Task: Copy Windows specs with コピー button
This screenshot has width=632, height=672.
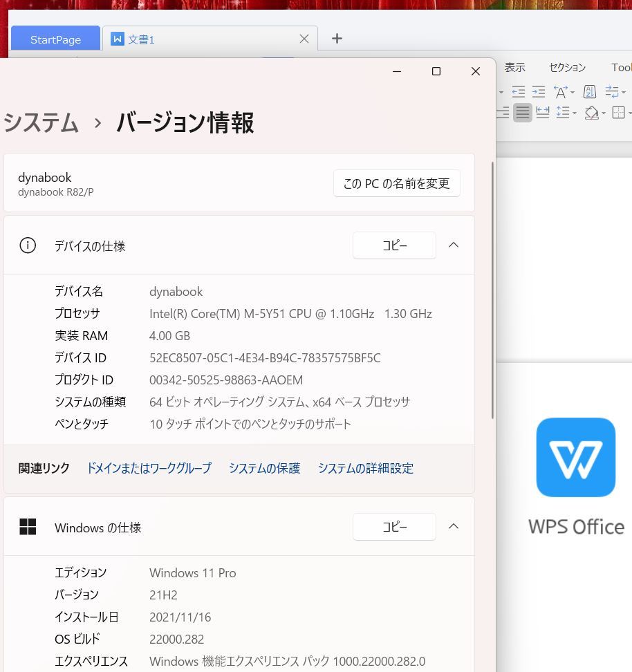Action: (x=394, y=527)
